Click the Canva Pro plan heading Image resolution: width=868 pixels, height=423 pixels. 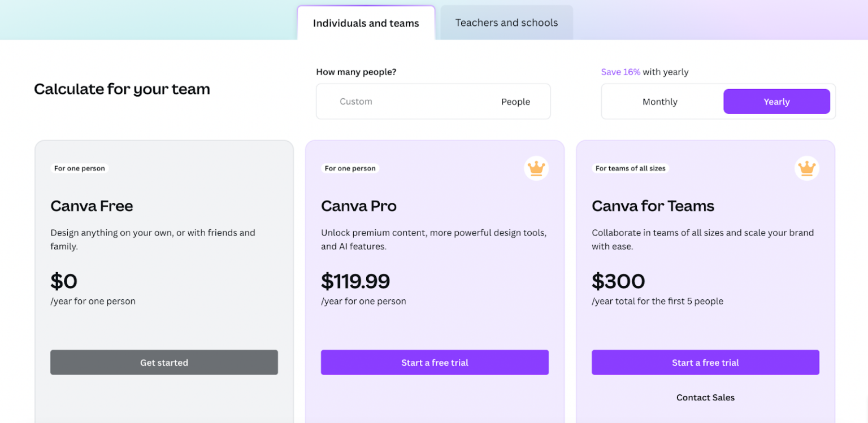coord(359,206)
